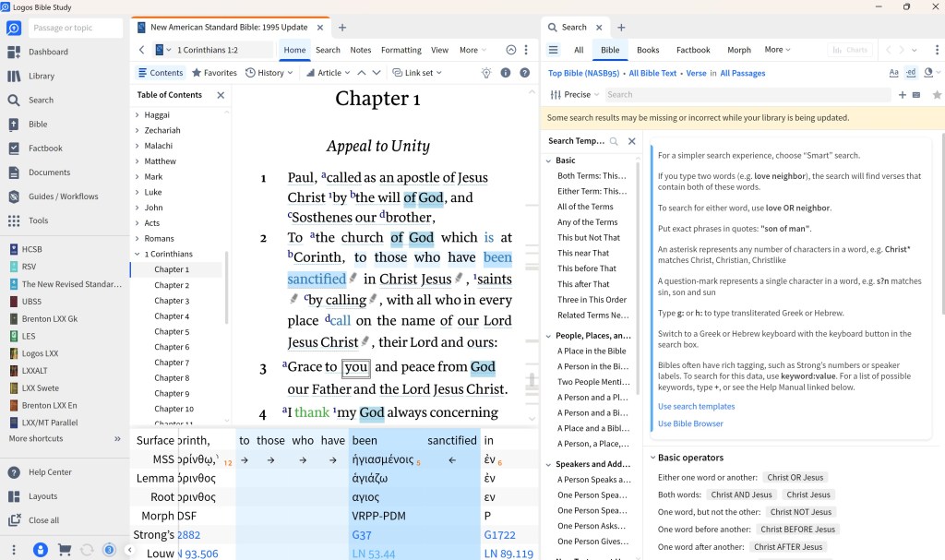Screen dimensions: 945x560
Task: Open the Factbook from the left sidebar
Action: click(x=45, y=148)
